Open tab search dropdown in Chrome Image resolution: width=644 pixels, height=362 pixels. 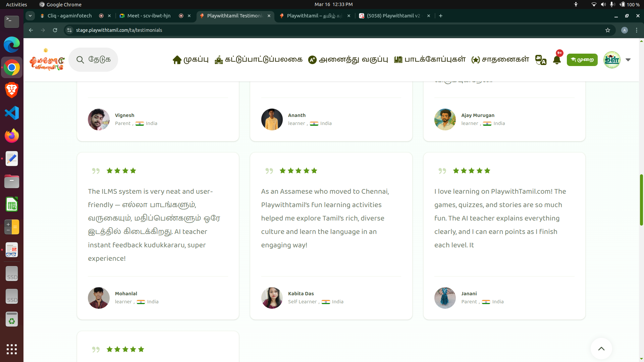point(30,16)
